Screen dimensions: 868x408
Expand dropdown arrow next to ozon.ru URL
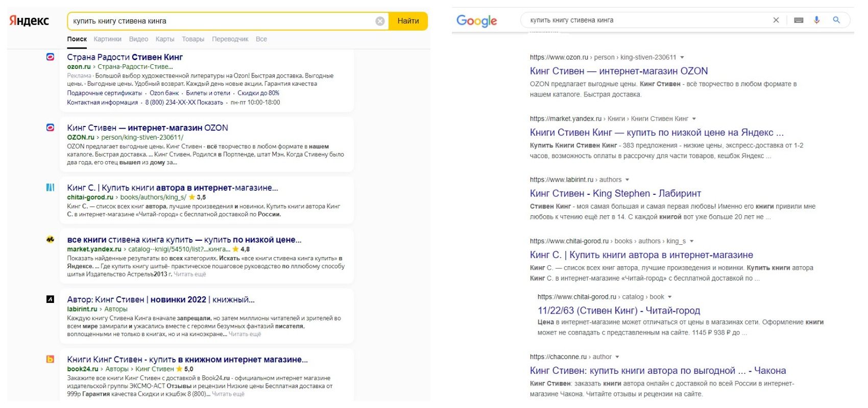(682, 58)
